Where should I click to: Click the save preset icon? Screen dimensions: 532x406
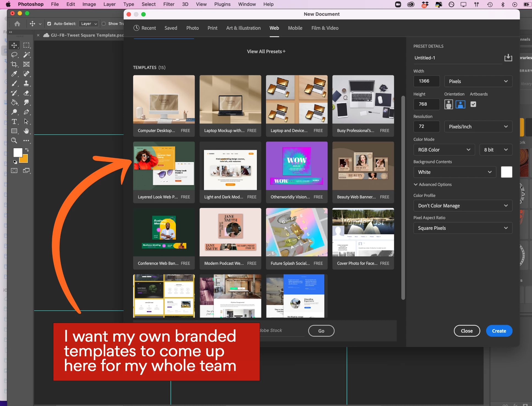click(508, 58)
